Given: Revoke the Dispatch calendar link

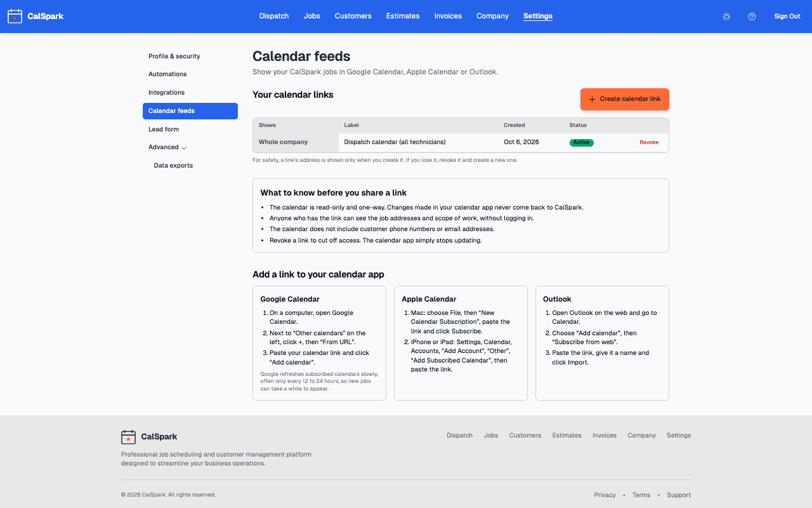Looking at the screenshot, I should click(x=649, y=142).
